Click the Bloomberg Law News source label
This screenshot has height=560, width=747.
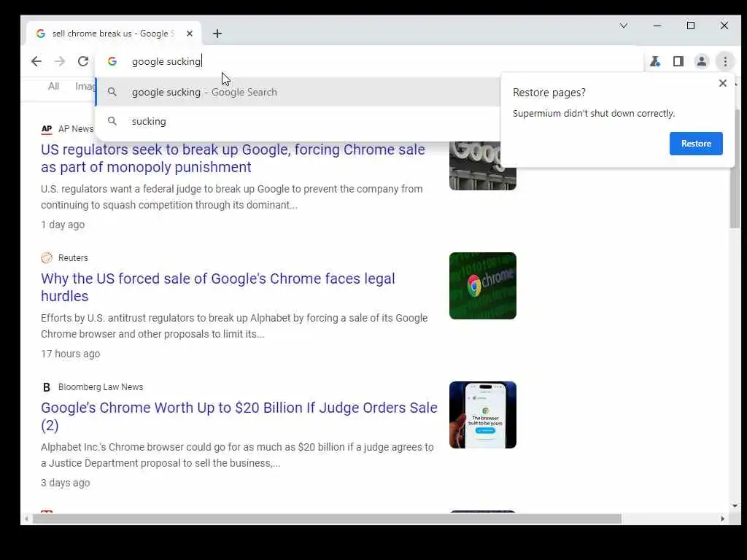[101, 387]
